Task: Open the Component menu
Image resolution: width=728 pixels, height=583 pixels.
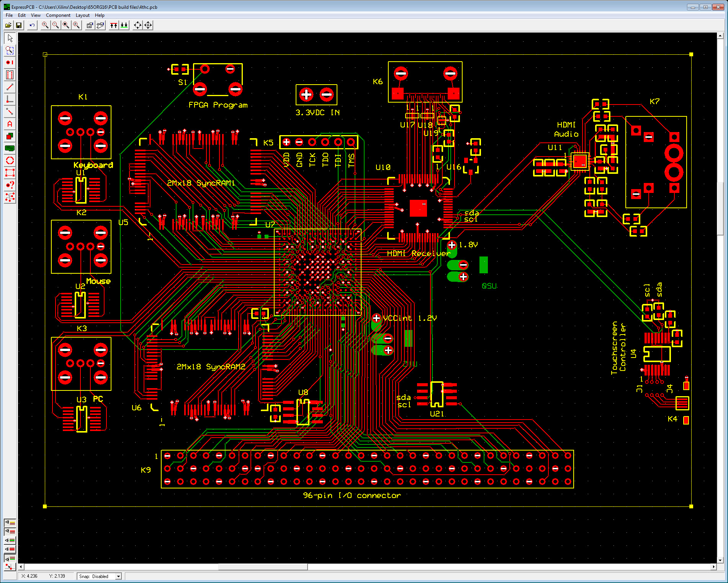Action: coord(58,15)
